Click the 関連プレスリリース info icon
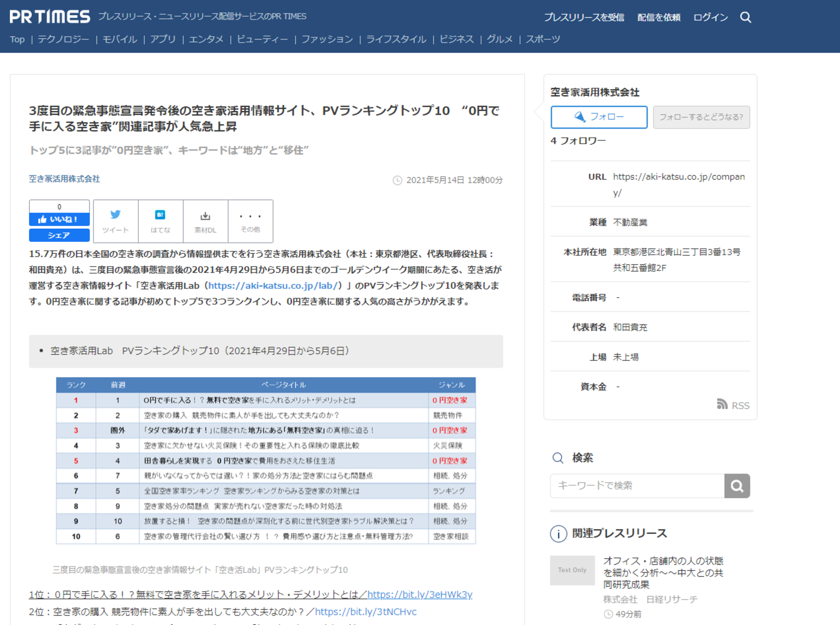The image size is (840, 625). tap(558, 533)
